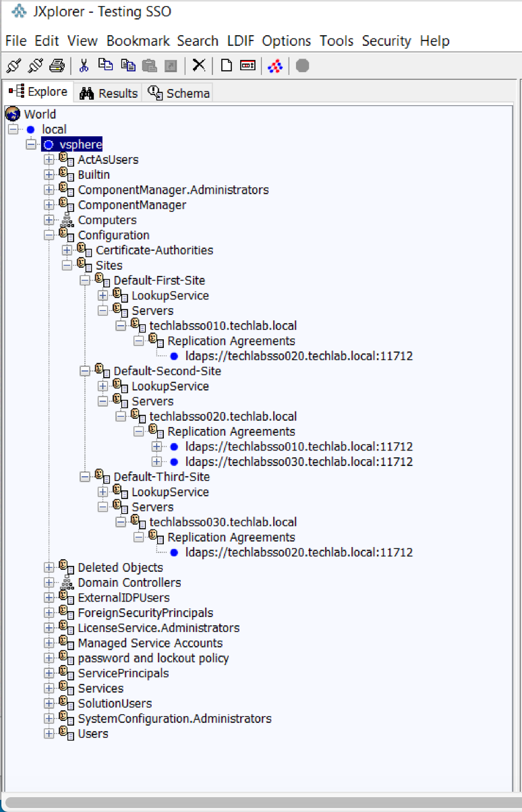The width and height of the screenshot is (522, 812).
Task: Switch to the Schema tab
Action: coord(178,93)
